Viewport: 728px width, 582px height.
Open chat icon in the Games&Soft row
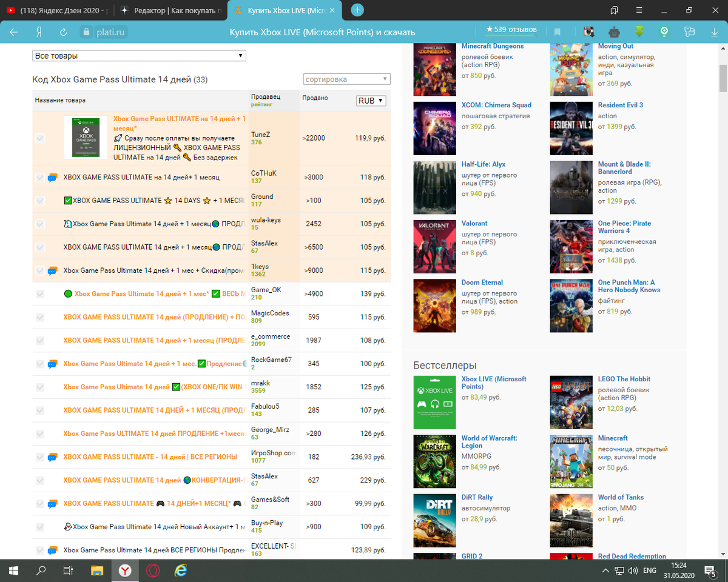53,503
